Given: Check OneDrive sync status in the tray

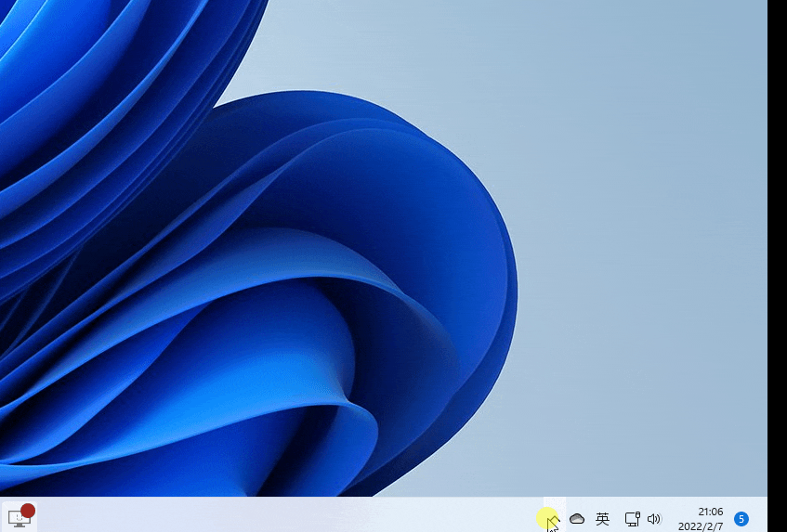Looking at the screenshot, I should point(577,519).
